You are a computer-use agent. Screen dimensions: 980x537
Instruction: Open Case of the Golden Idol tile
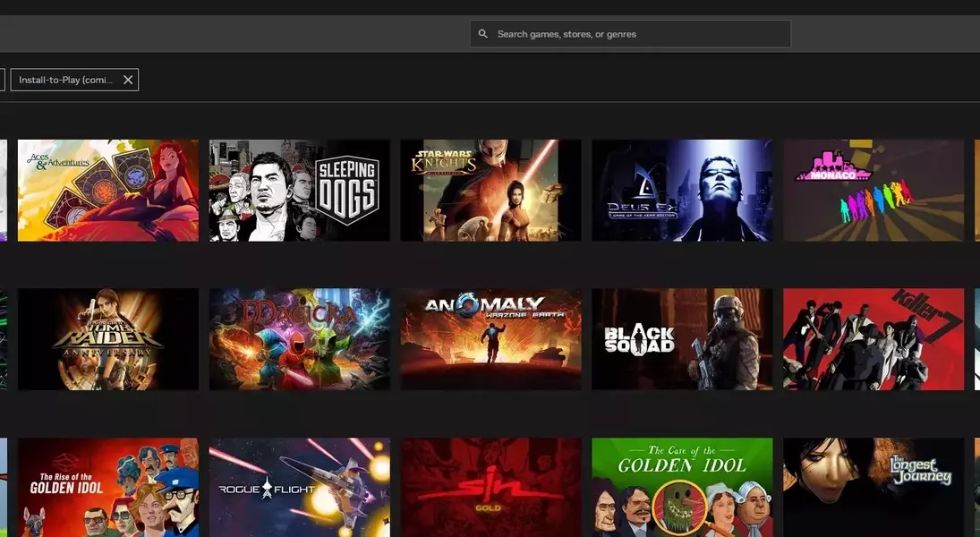[x=682, y=487]
